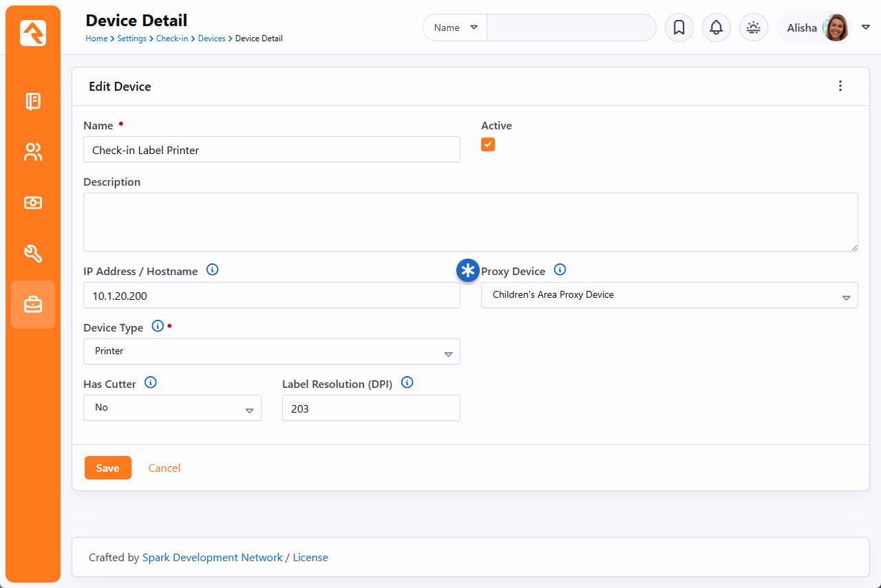Click the Rock logo home icon

pyautogui.click(x=33, y=33)
